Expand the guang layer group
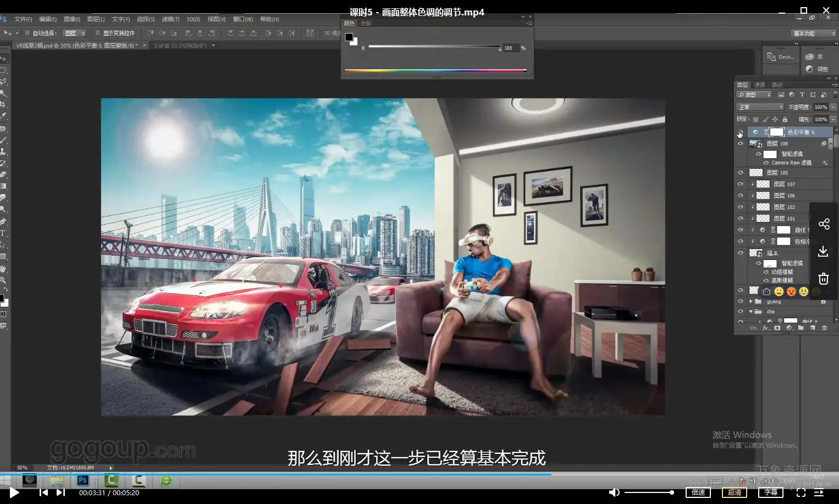Screen dimensions: 839x504 click(750, 302)
